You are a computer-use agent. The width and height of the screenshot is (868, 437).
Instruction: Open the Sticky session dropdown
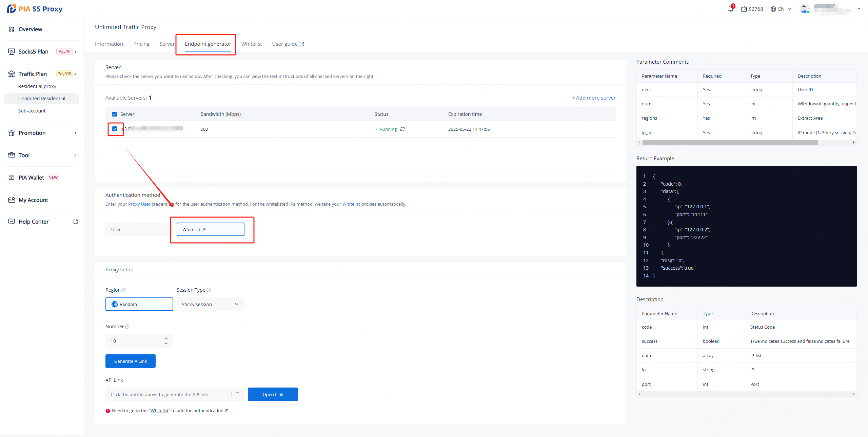pos(210,304)
